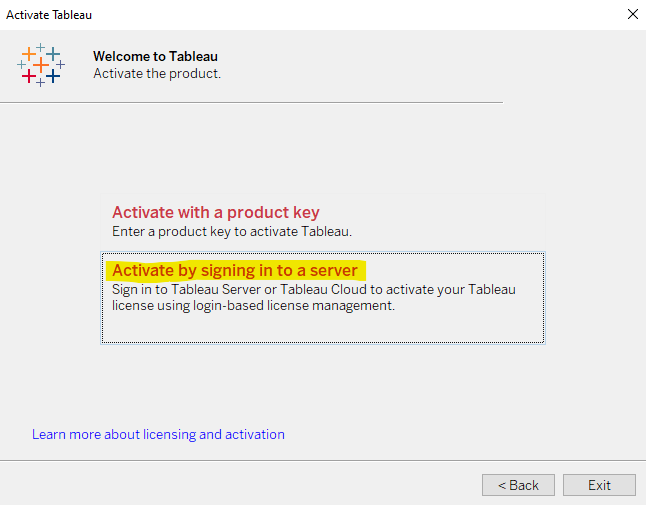This screenshot has height=505, width=646.
Task: Click the words 'product key' in the red heading
Action: click(273, 213)
